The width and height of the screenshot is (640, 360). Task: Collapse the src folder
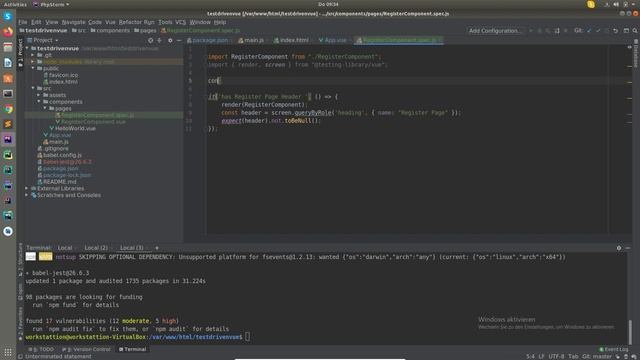33,88
